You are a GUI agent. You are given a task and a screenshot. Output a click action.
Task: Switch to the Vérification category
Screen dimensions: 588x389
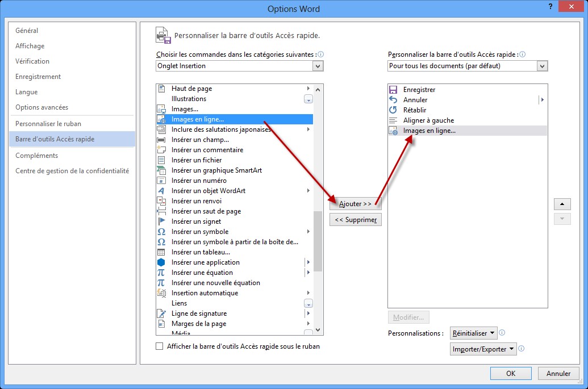coord(32,61)
